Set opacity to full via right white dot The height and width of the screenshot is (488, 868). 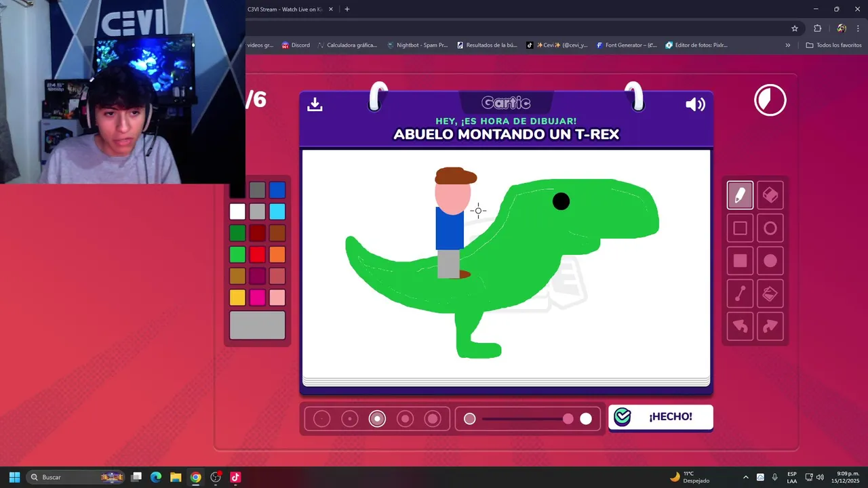pyautogui.click(x=586, y=419)
